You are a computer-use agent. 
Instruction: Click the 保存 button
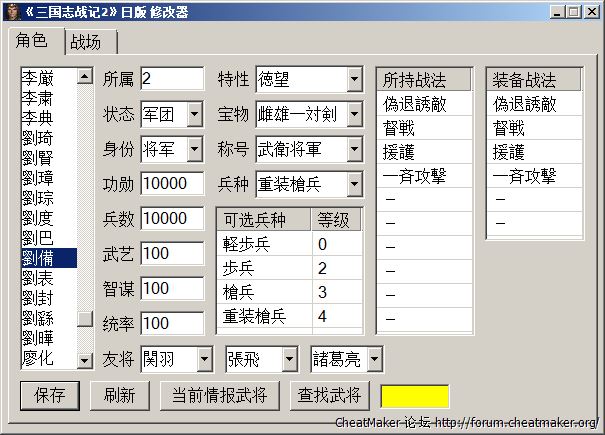point(49,395)
